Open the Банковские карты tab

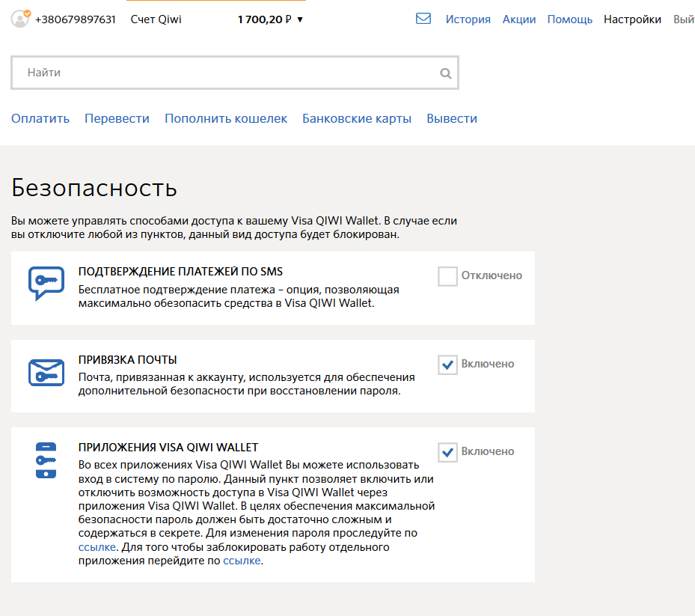point(357,118)
